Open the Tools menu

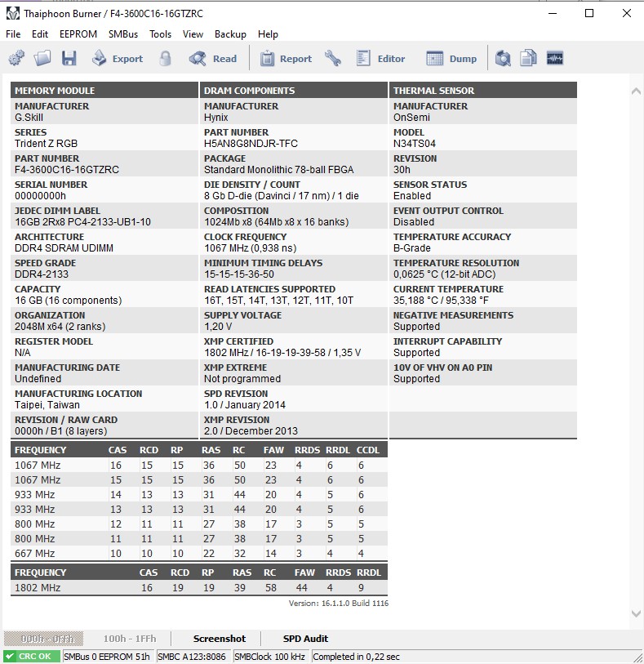coord(160,34)
